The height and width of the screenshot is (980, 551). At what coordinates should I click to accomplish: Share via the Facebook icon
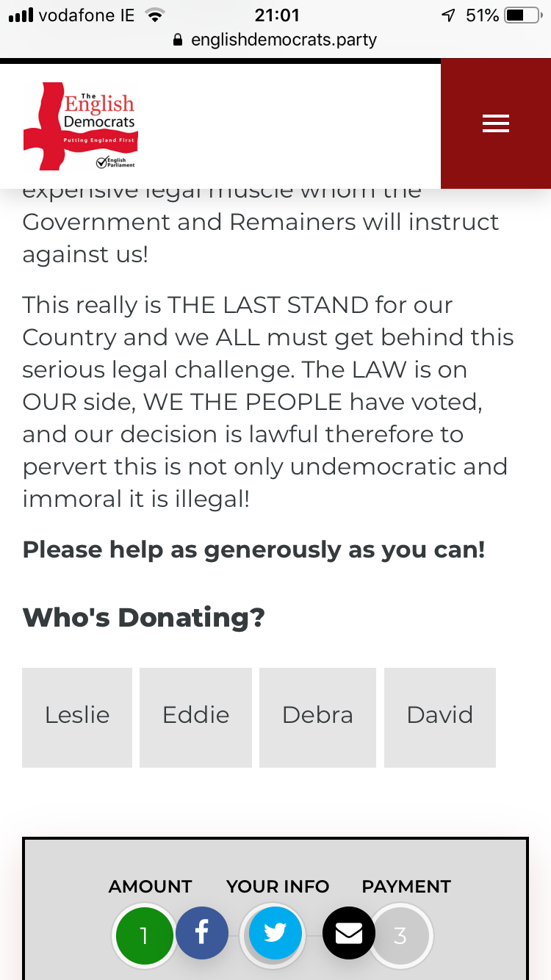coord(201,933)
